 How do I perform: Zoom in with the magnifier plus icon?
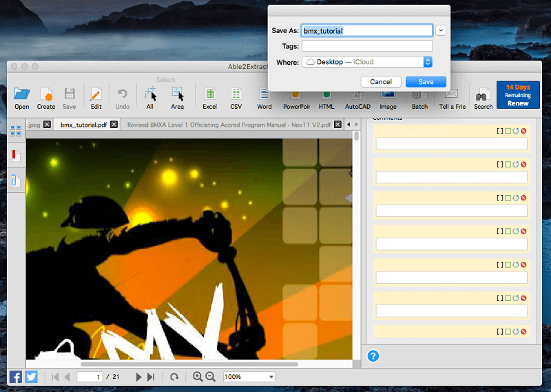tap(198, 377)
